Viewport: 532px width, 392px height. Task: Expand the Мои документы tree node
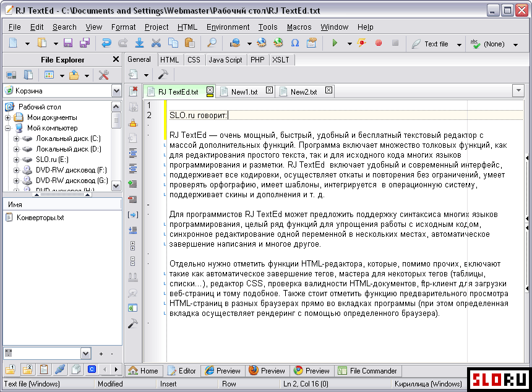pyautogui.click(x=8, y=117)
